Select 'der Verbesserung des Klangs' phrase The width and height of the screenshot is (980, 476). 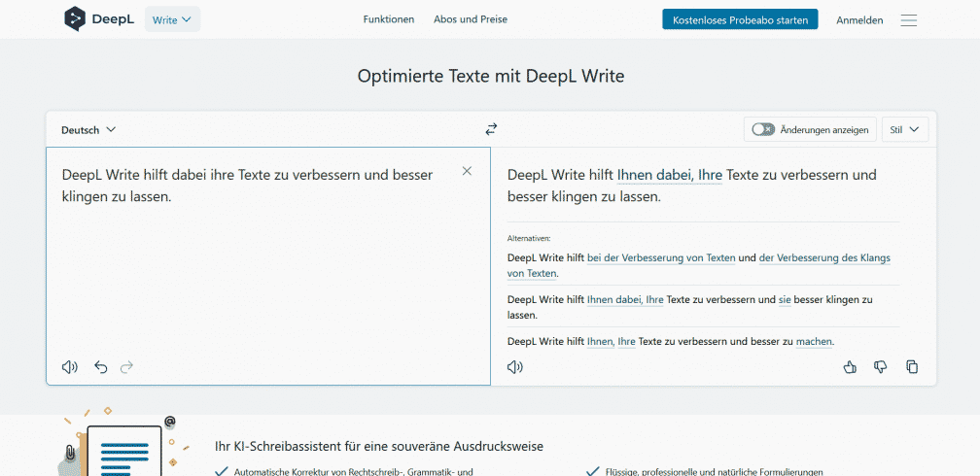click(x=824, y=257)
